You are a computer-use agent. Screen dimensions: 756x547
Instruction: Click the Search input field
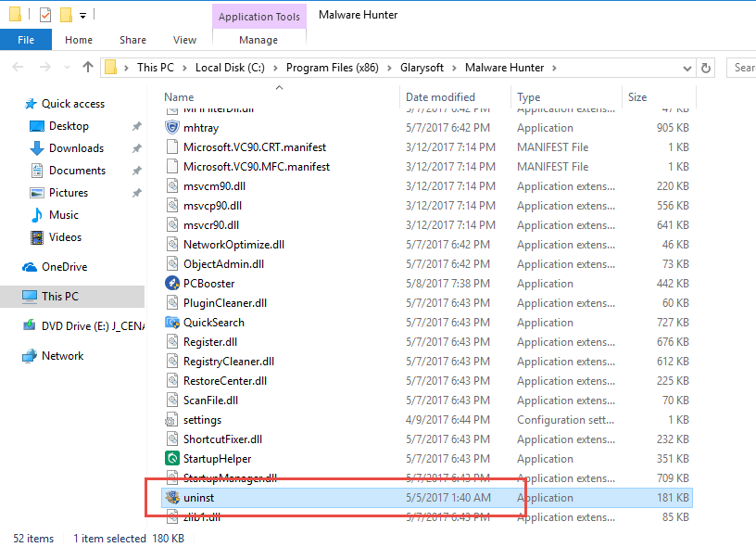coord(741,68)
